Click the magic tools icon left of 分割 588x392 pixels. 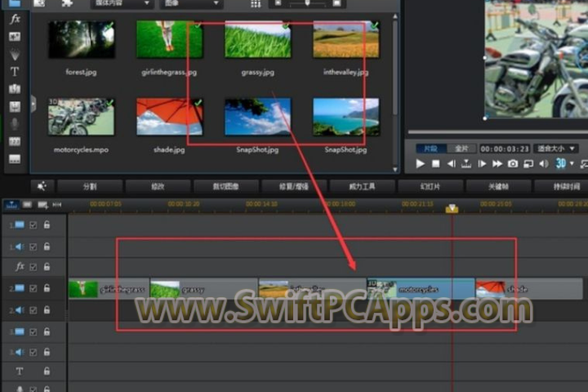(42, 186)
